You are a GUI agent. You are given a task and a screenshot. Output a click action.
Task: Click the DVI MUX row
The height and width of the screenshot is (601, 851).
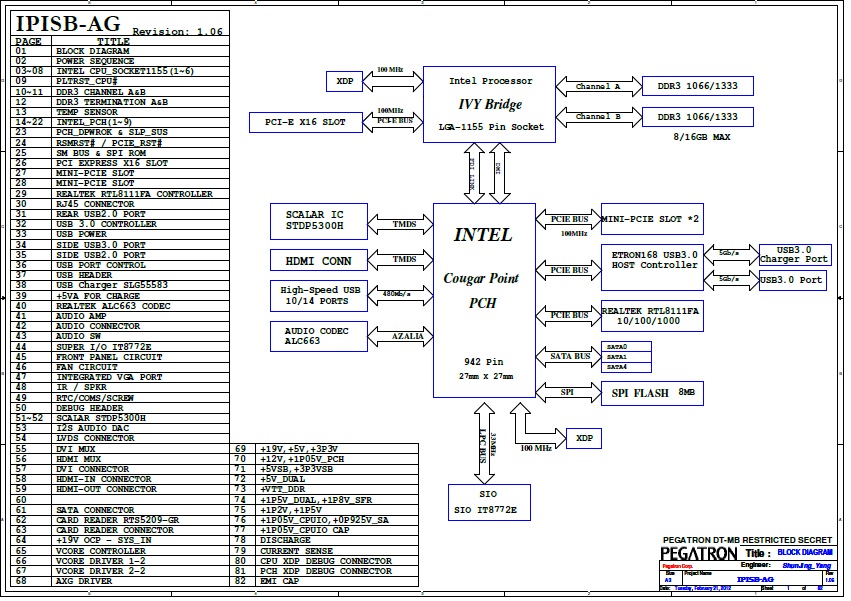click(120, 448)
